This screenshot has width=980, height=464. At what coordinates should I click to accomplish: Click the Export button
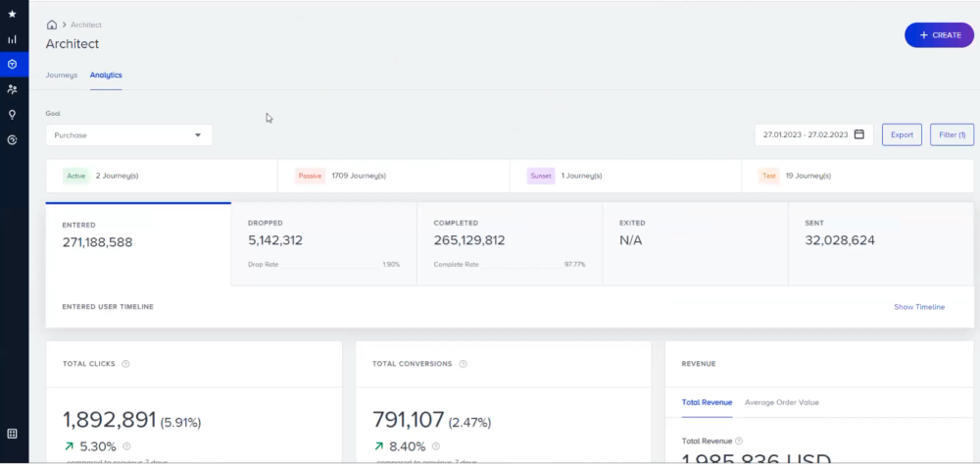point(902,134)
